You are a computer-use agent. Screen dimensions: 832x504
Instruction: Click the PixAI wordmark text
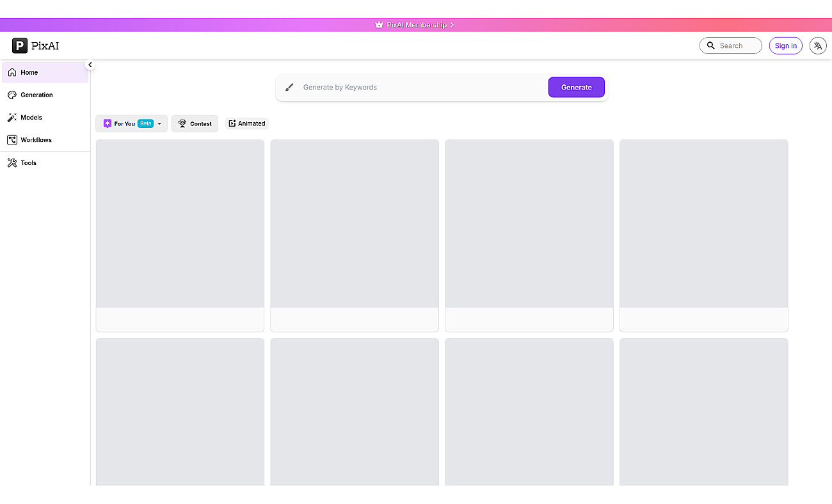(x=45, y=45)
